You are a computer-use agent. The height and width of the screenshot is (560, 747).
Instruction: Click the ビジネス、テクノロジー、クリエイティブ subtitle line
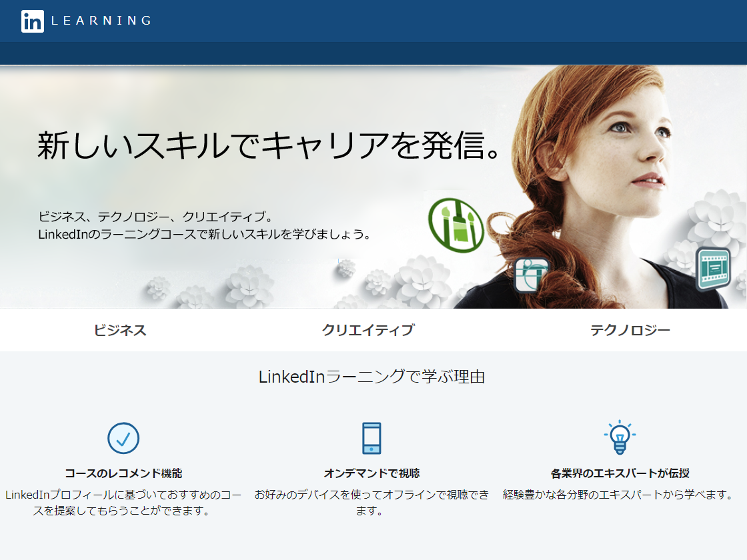click(156, 217)
